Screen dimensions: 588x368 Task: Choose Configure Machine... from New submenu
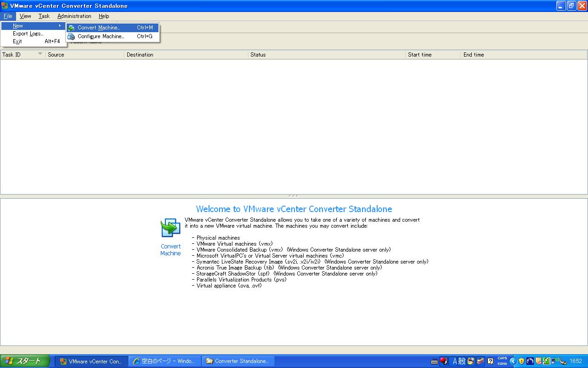[x=113, y=36]
